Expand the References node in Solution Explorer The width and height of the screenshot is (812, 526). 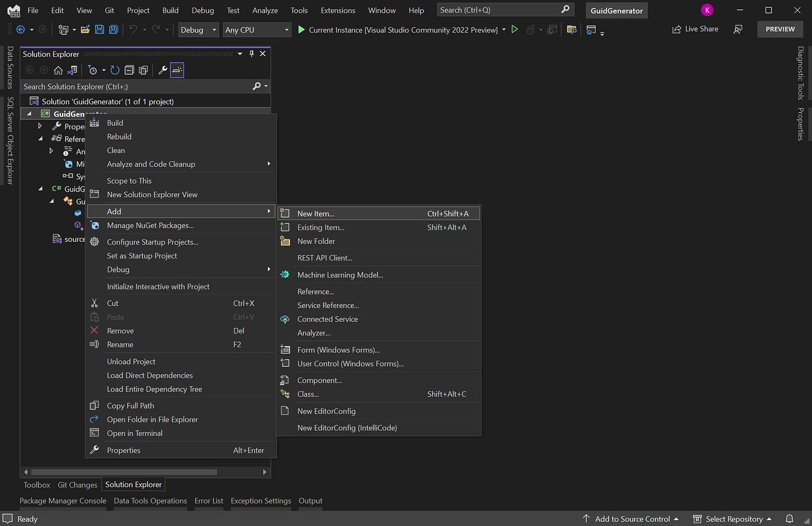[40, 139]
